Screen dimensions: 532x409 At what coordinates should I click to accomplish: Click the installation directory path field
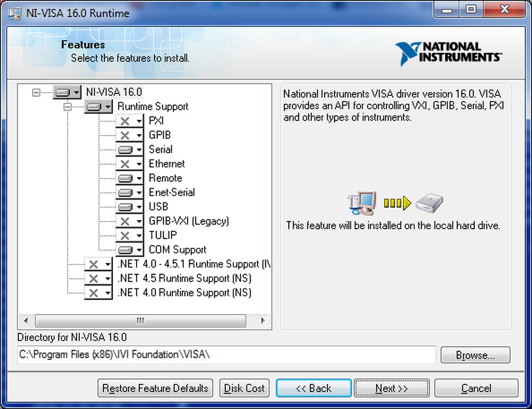(227, 355)
